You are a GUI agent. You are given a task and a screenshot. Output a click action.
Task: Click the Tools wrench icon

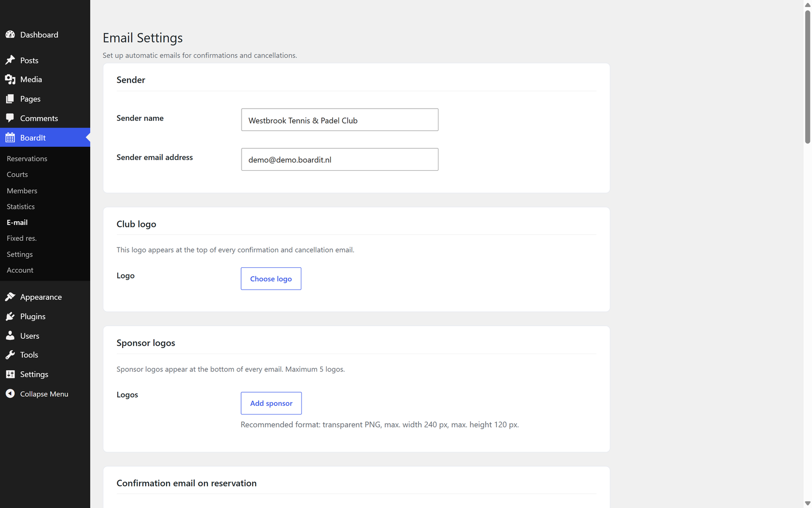10,355
